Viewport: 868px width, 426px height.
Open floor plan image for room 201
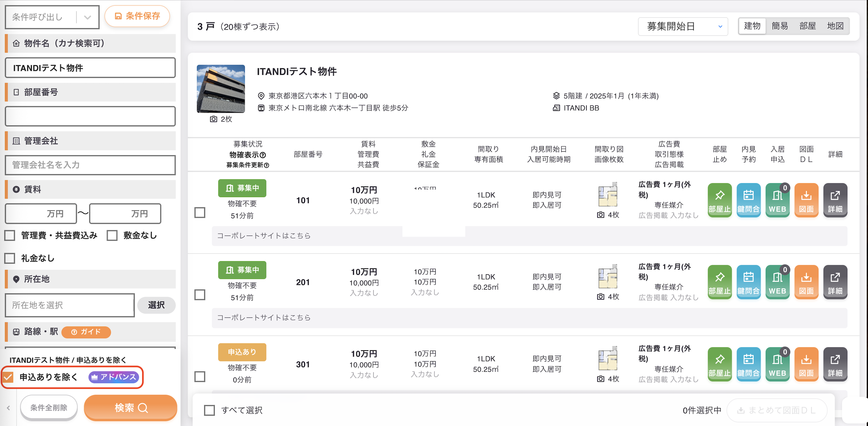tap(608, 276)
